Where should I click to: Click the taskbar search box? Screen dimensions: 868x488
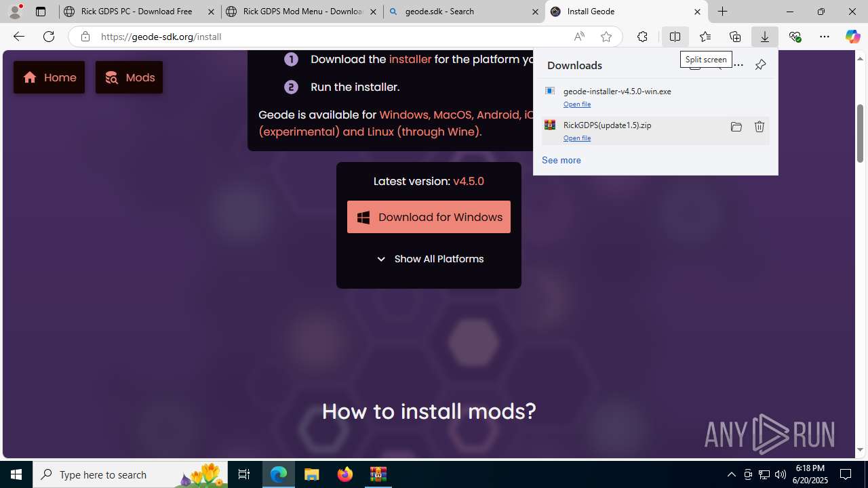pyautogui.click(x=130, y=474)
